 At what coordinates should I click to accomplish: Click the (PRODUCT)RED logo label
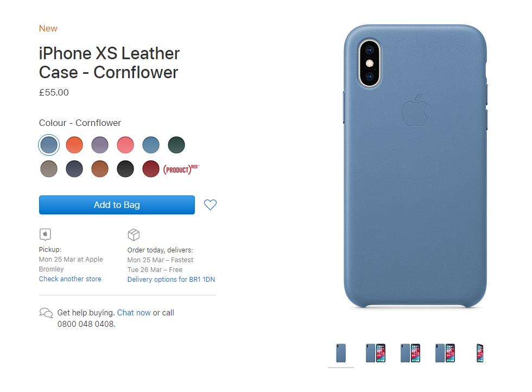181,169
